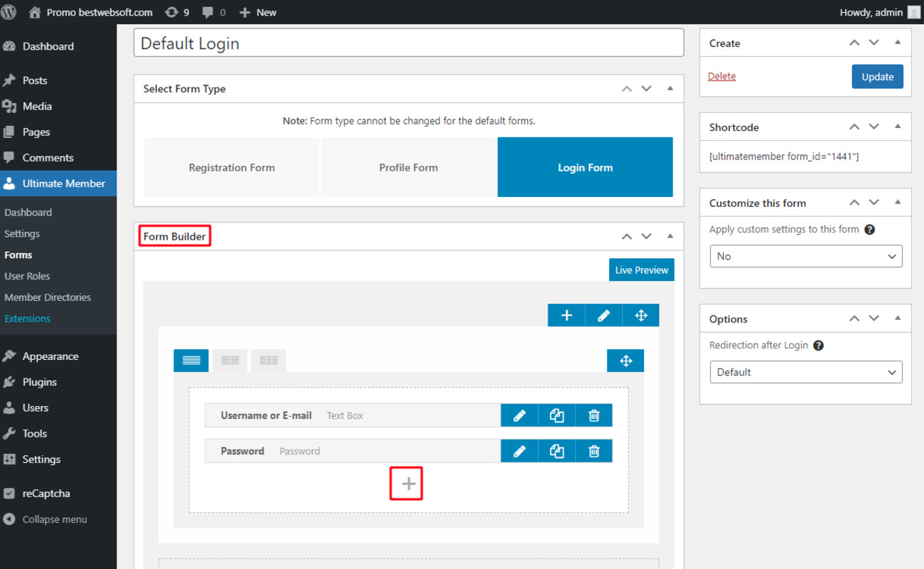The height and width of the screenshot is (569, 924).
Task: Edit the Username or E-mail field
Action: tap(520, 415)
